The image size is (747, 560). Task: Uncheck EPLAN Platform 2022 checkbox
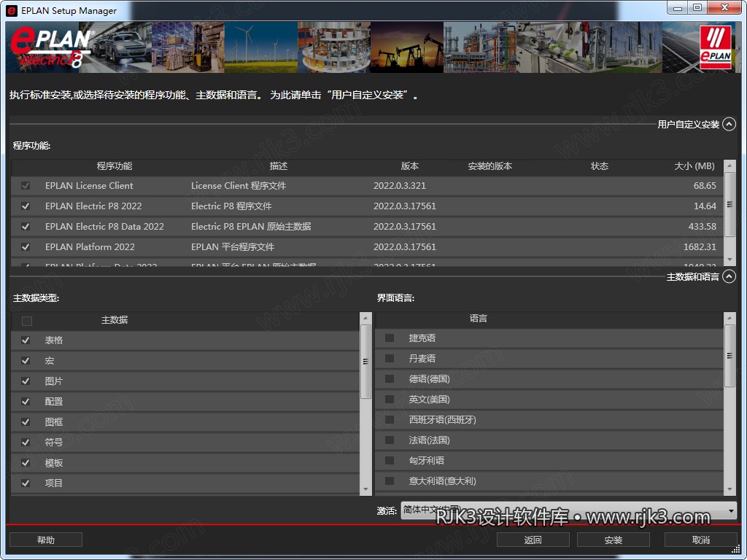[x=26, y=247]
